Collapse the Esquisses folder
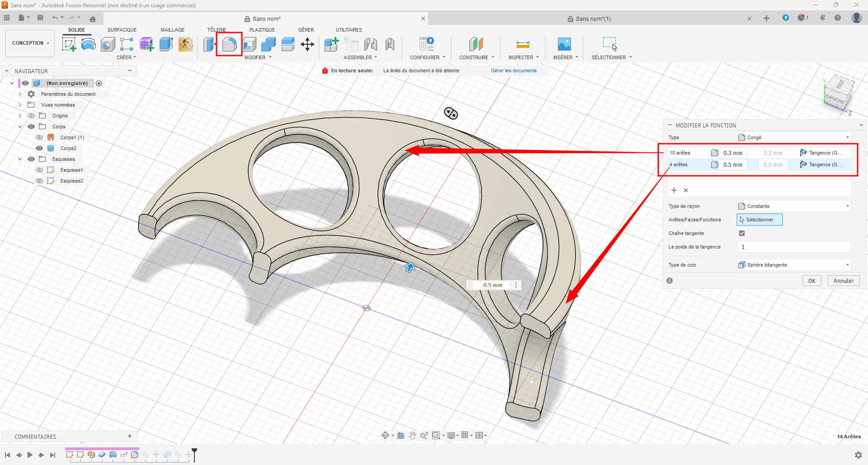 pos(20,159)
